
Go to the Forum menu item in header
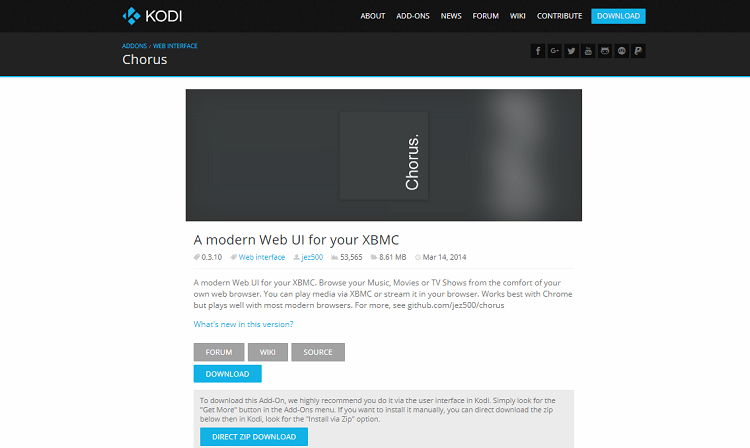(x=485, y=16)
